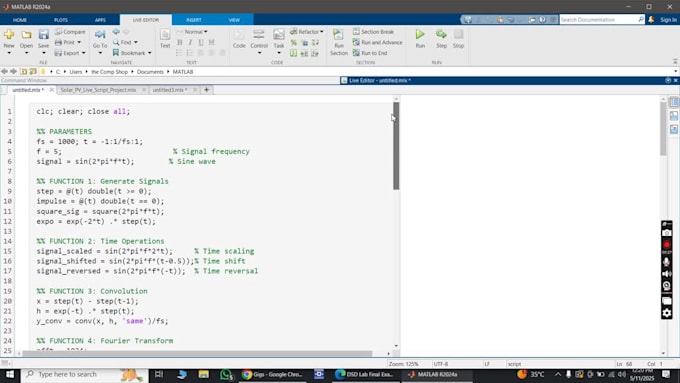This screenshot has width=680, height=383.
Task: Click the Windows Start button
Action: pyautogui.click(x=10, y=374)
